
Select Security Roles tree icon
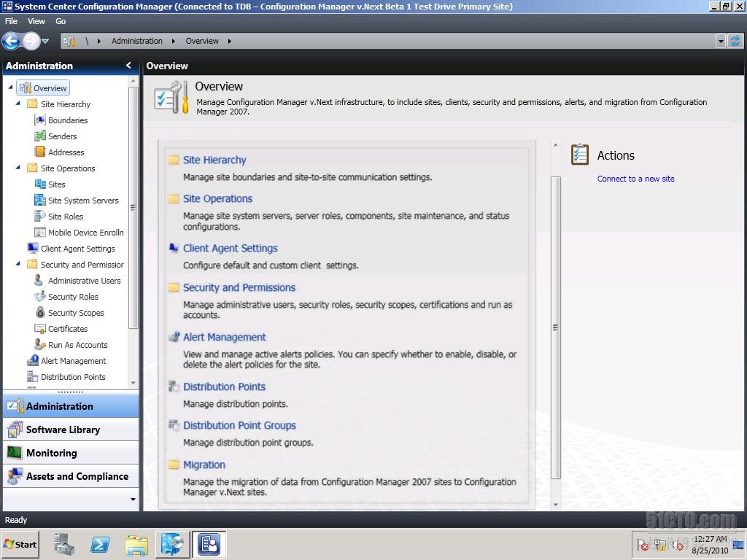click(x=40, y=297)
